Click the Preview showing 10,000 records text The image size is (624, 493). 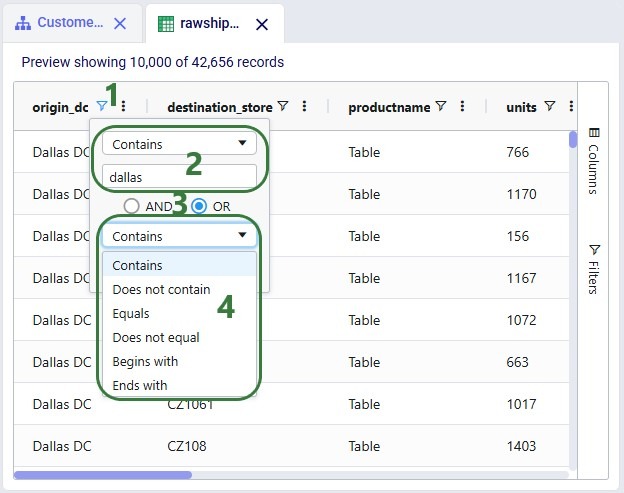[x=153, y=62]
